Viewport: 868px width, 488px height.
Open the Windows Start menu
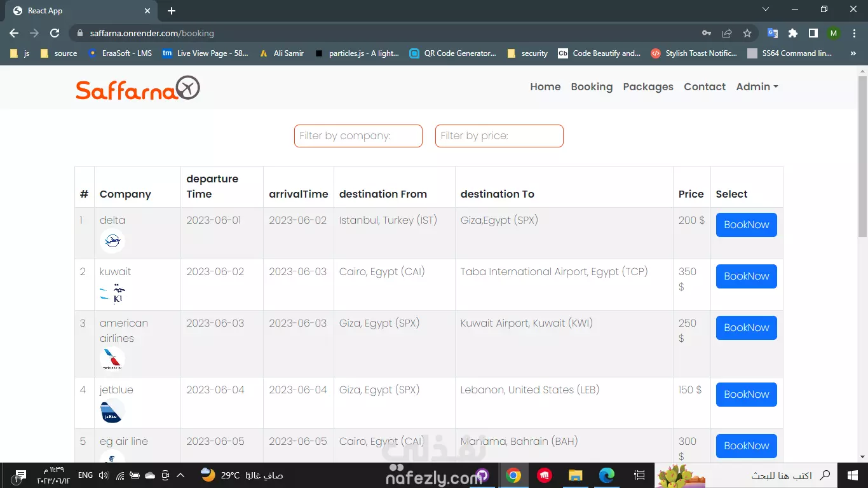[852, 475]
